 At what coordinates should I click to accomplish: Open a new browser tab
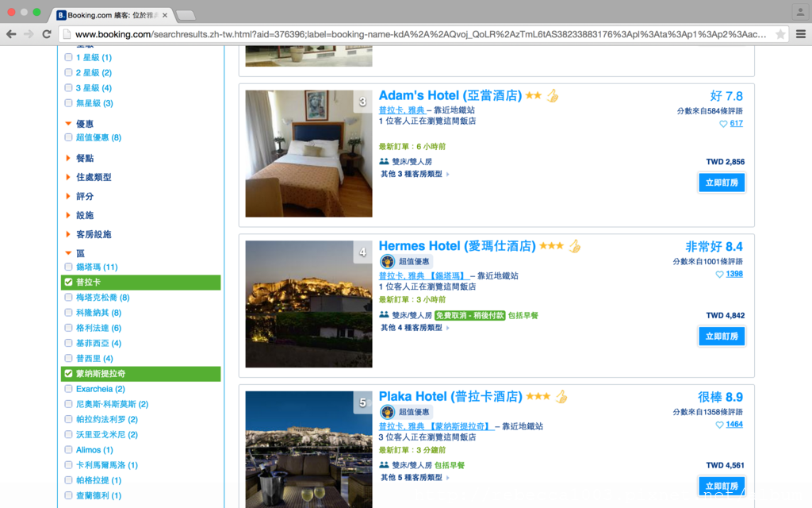coord(186,16)
